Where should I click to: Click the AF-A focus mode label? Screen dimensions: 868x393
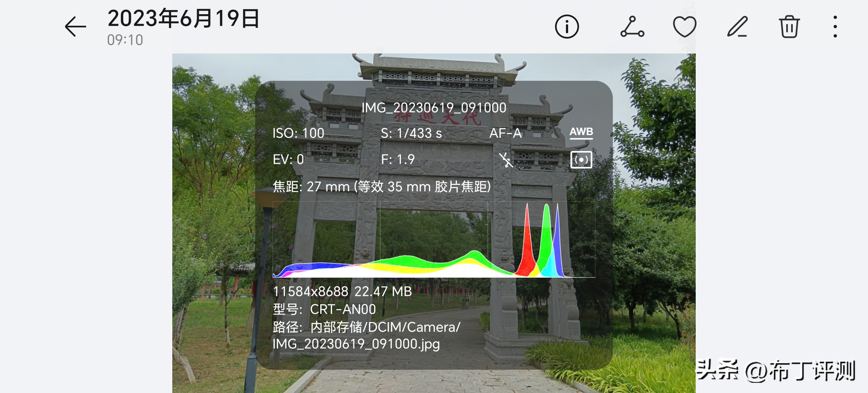[507, 133]
